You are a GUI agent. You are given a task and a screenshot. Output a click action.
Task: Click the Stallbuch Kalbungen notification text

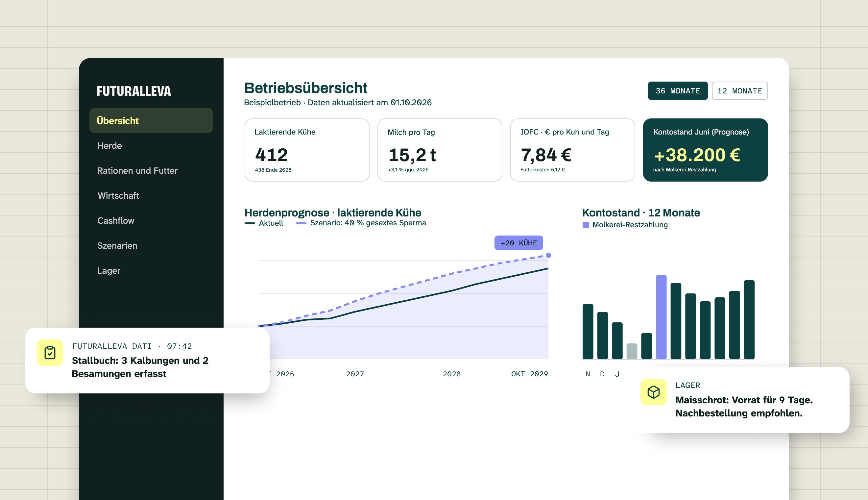[x=140, y=367]
